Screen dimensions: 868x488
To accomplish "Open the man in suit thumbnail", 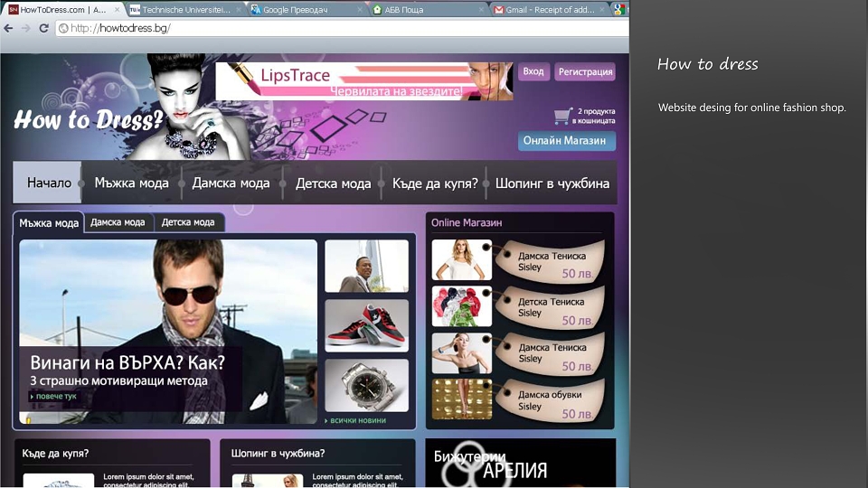I will pyautogui.click(x=366, y=266).
